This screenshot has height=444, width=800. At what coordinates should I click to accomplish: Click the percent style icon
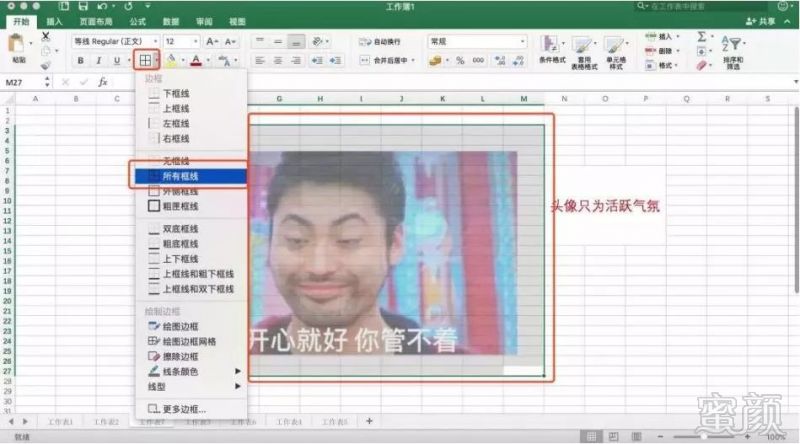coord(460,60)
